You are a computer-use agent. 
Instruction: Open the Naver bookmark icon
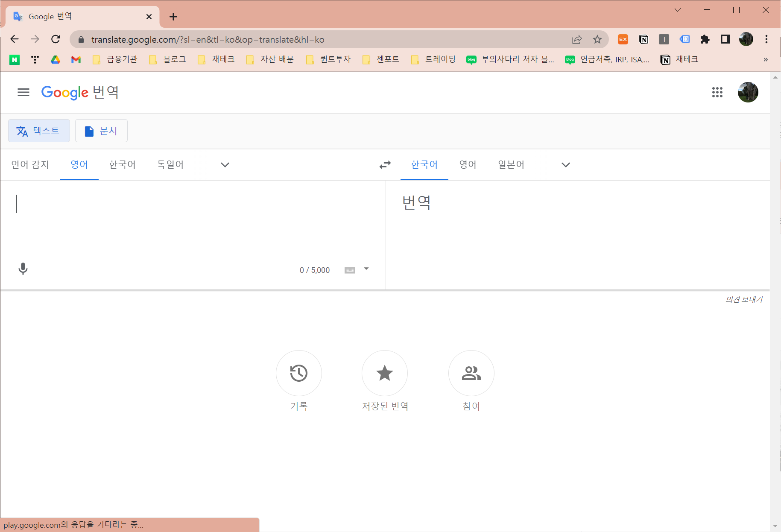[15, 60]
